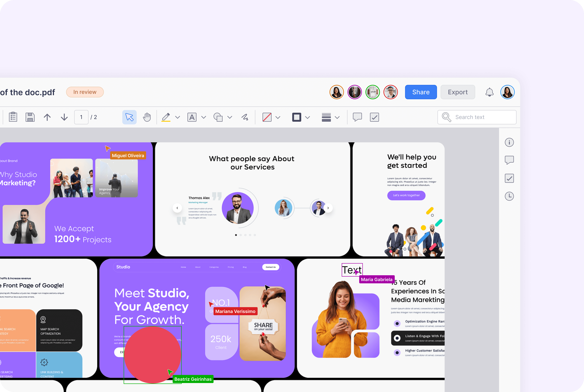
Task: Click the Export button
Action: pos(458,92)
